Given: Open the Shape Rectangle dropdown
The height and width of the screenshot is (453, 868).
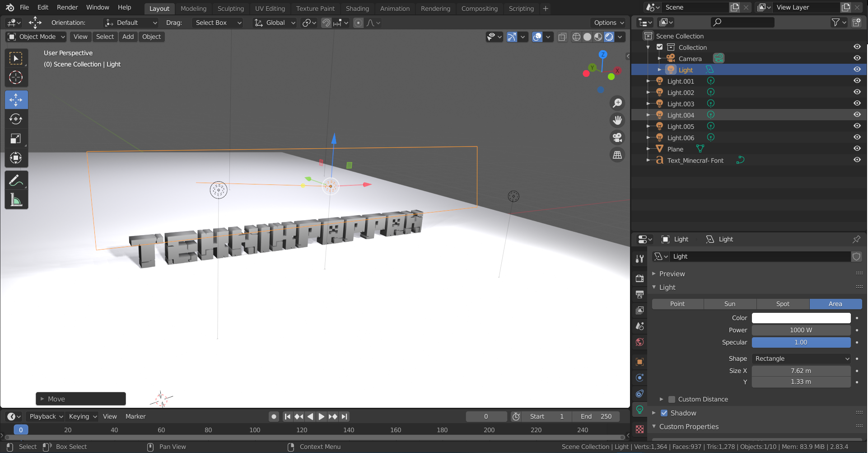Looking at the screenshot, I should (x=801, y=359).
